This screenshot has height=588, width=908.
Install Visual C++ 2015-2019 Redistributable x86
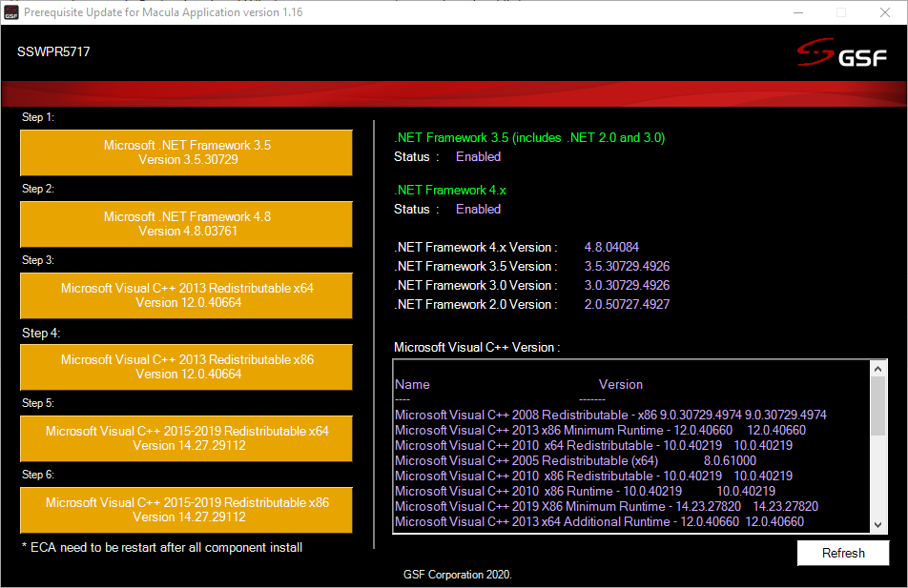click(x=186, y=510)
